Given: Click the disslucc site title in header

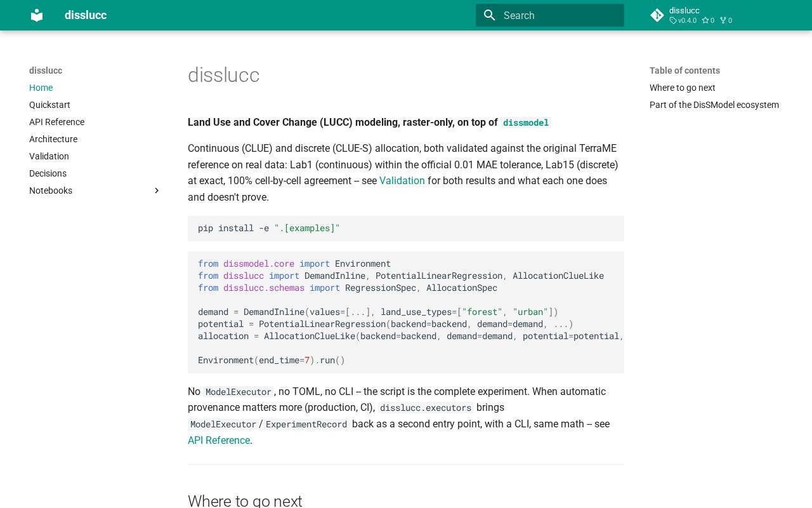Looking at the screenshot, I should coord(86,15).
